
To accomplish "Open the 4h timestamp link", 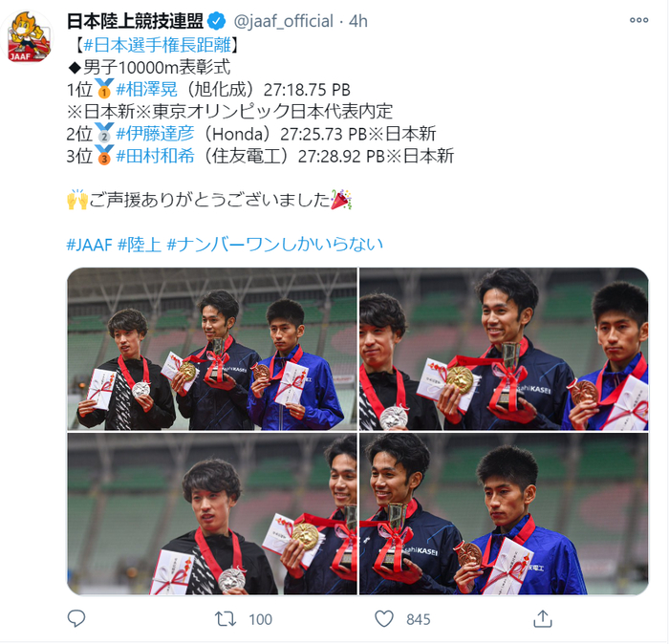I will pos(358,21).
